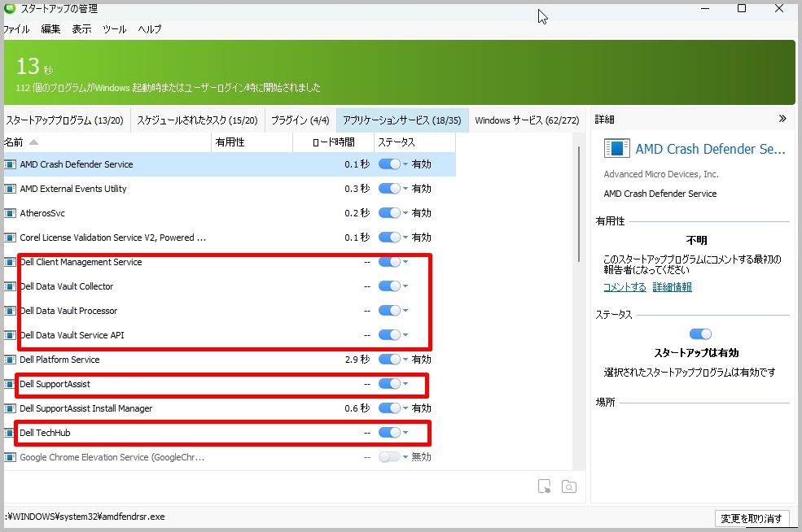
Task: Switch off the AtherosSvc service toggle
Action: [x=389, y=212]
